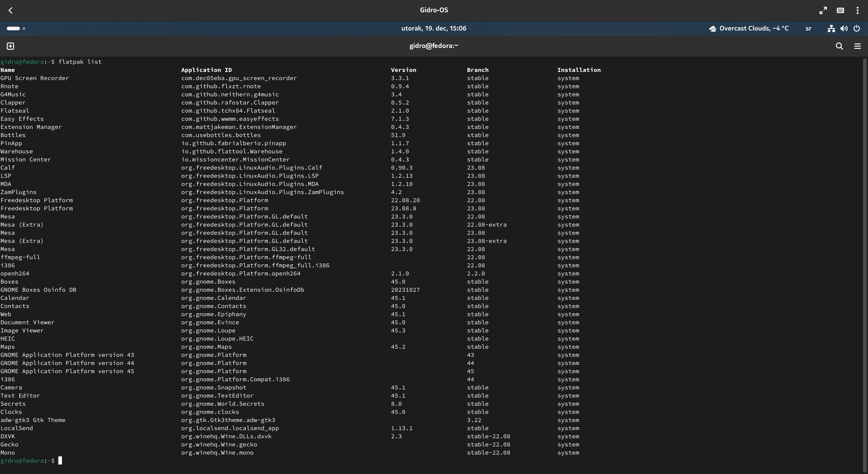Click the volume speaker icon

click(x=844, y=29)
